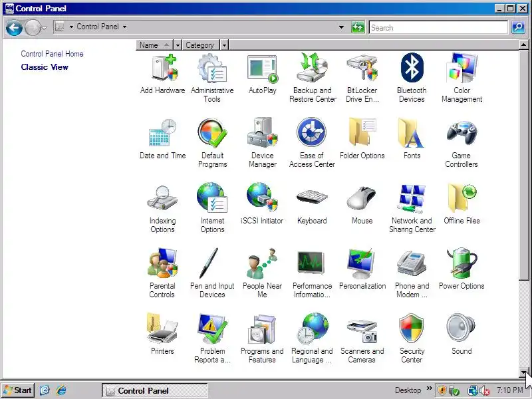
Task: Open Network and Sharing Center
Action: [412, 208]
